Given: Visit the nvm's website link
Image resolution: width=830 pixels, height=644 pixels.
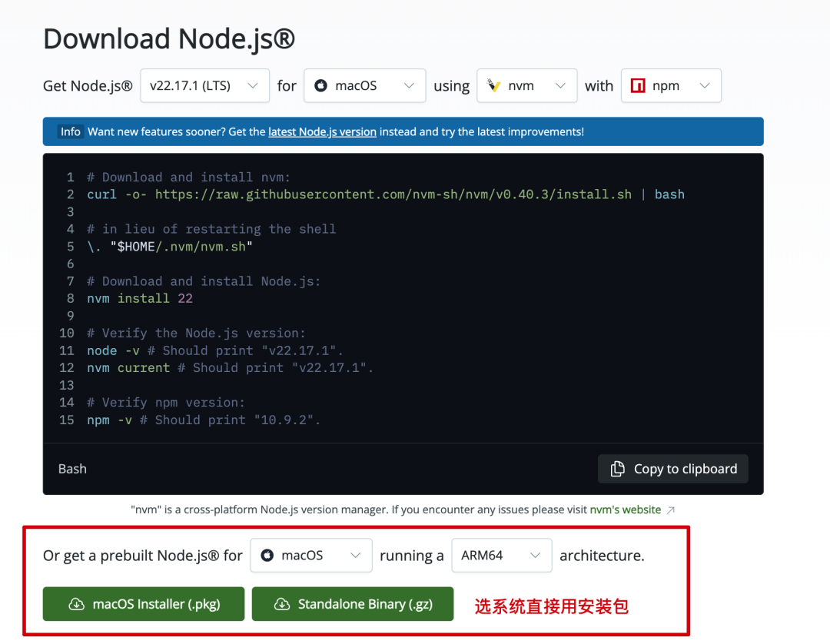Looking at the screenshot, I should point(625,510).
